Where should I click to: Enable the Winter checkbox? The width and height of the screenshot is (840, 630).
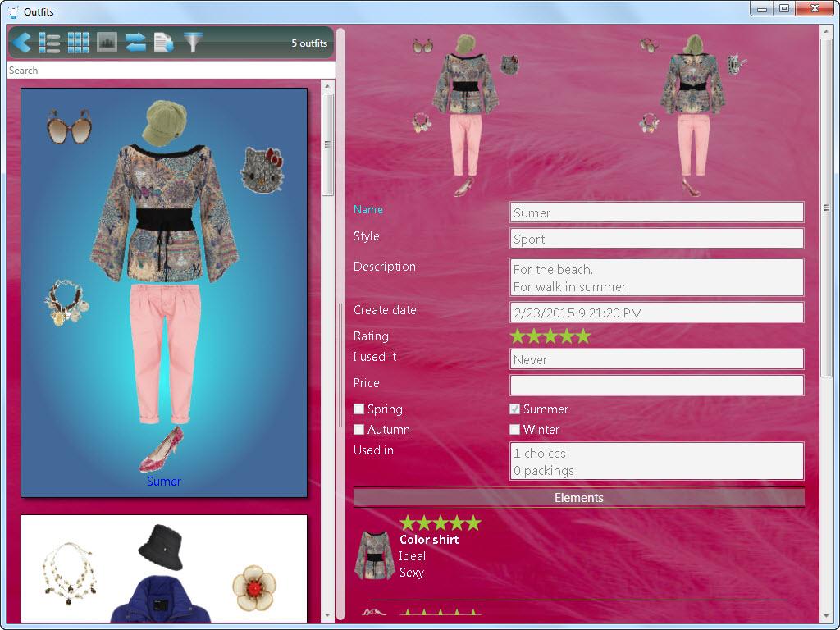click(x=515, y=430)
